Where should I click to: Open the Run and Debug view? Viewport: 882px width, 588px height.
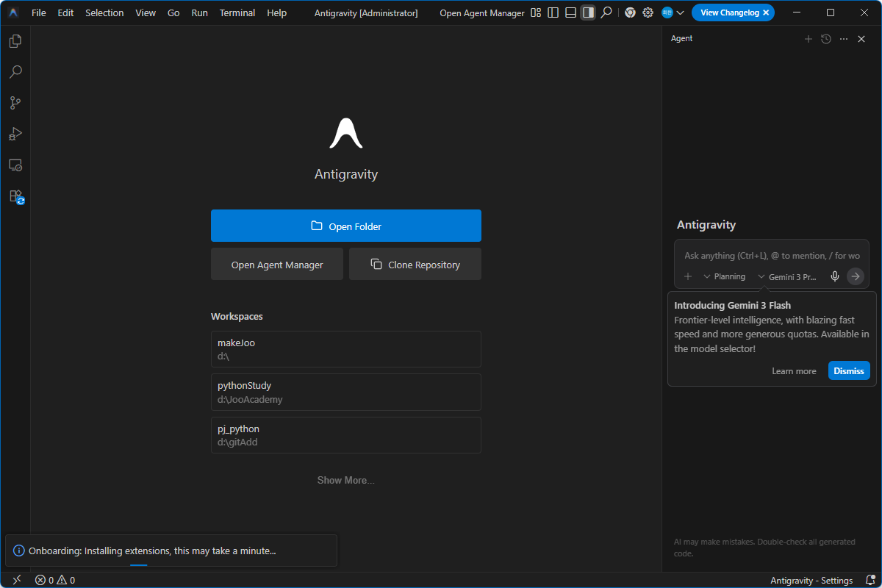point(15,135)
